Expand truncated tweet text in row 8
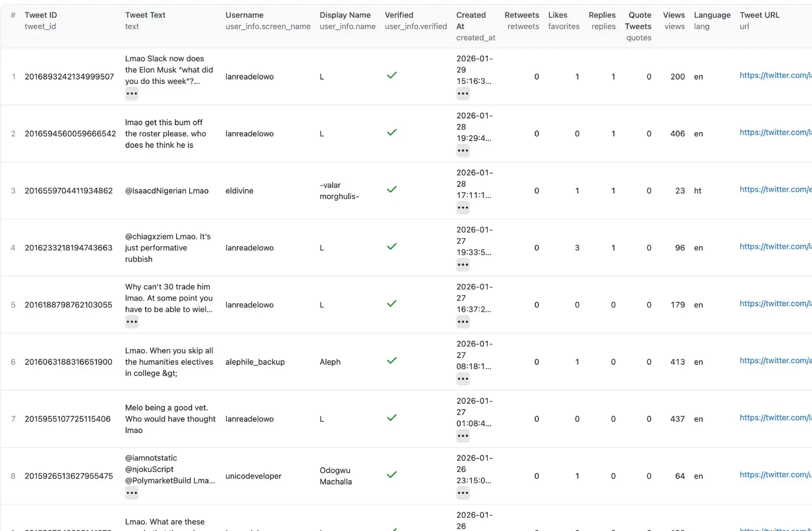 click(132, 493)
